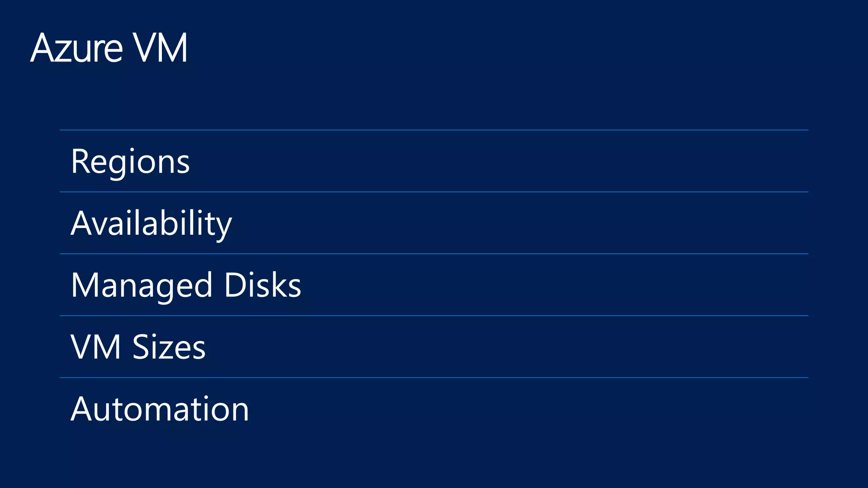The image size is (868, 488).
Task: Click the divider line above Regions
Action: pos(434,130)
